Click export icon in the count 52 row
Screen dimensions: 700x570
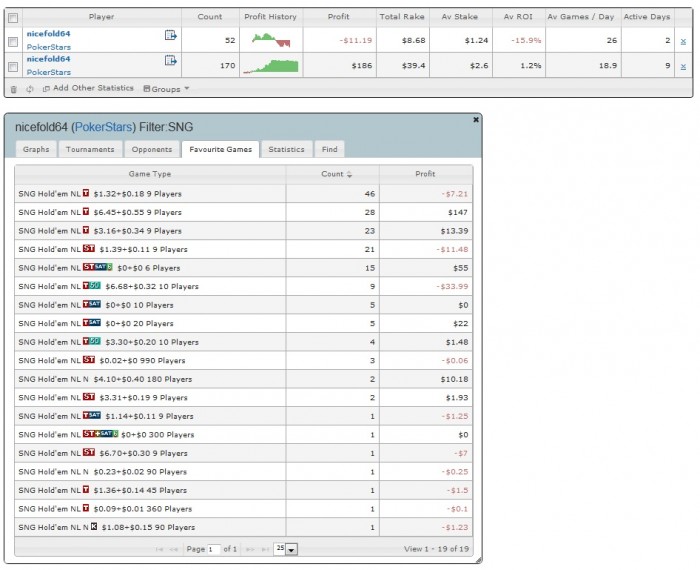pos(171,35)
